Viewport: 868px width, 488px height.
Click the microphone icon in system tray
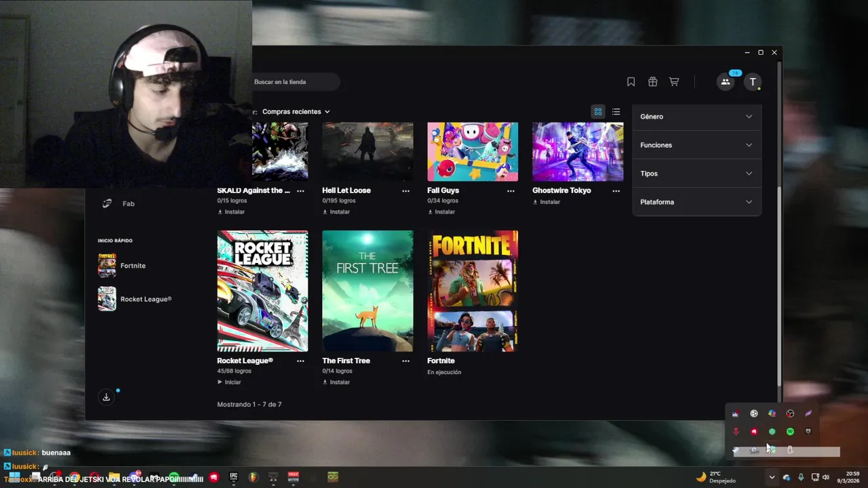click(x=801, y=478)
